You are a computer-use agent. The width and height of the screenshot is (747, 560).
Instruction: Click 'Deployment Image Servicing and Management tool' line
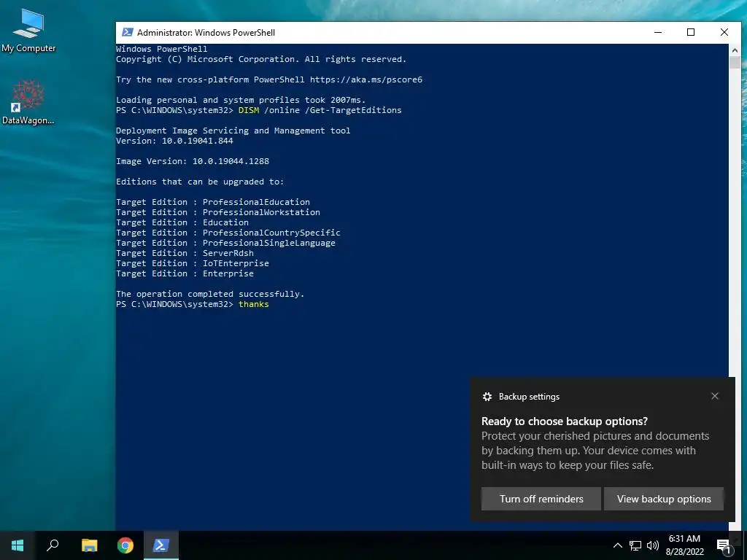tap(233, 131)
